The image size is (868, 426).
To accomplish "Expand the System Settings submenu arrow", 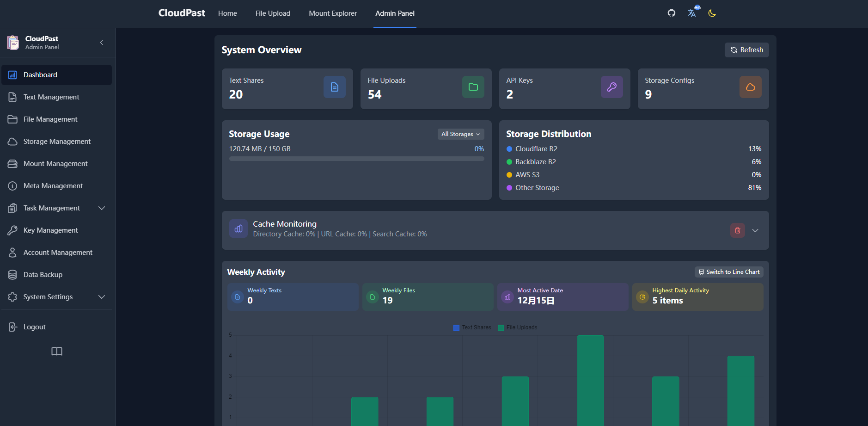I will [102, 297].
